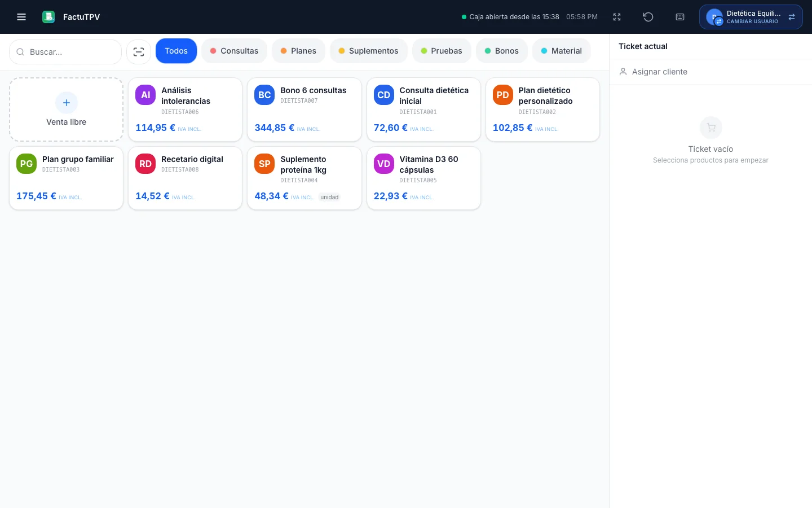Toggle fullscreen mode icon
Image resolution: width=812 pixels, height=508 pixels.
[x=617, y=17]
